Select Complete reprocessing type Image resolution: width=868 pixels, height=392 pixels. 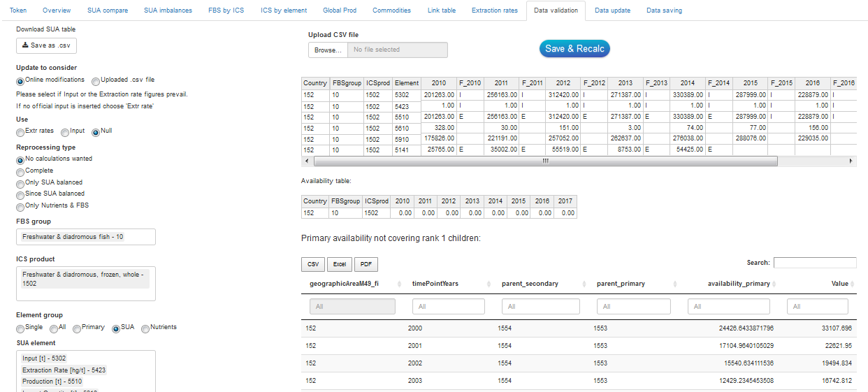(20, 171)
